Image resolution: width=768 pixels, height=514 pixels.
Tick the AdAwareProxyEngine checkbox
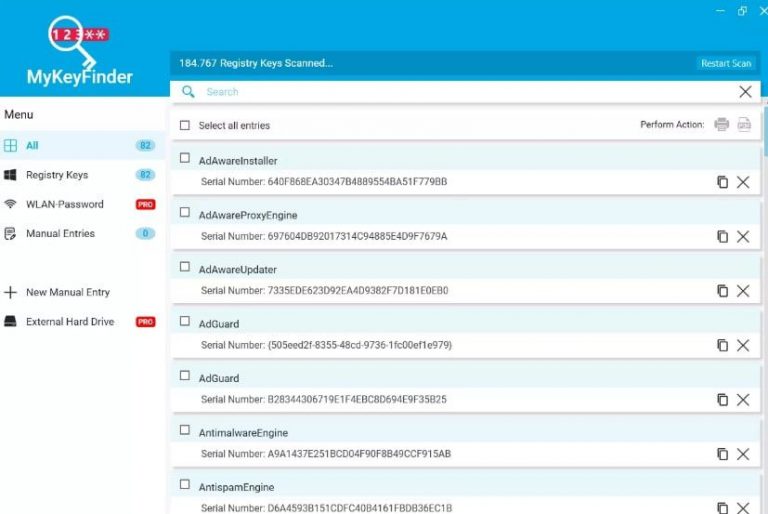point(185,212)
